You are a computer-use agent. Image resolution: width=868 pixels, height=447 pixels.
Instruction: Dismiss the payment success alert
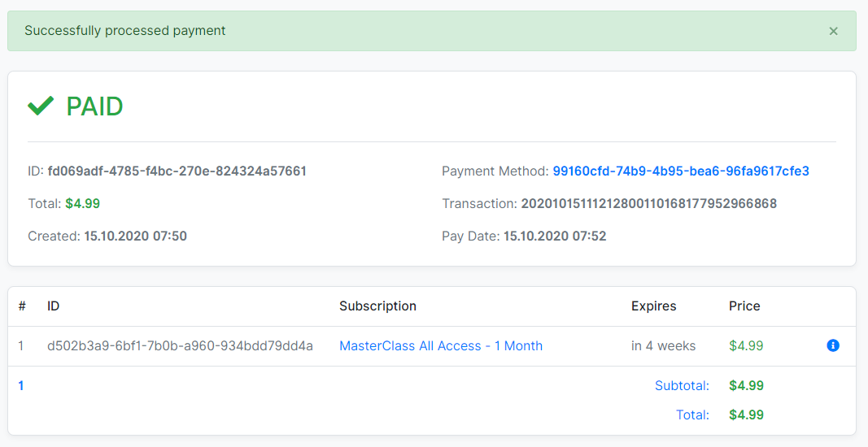833,31
